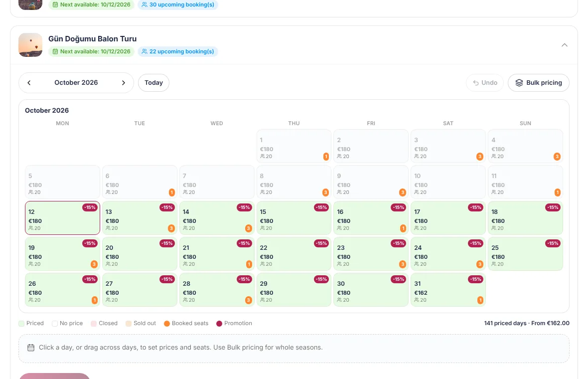
Task: Click the -15% promo badge on October 17
Action: click(475, 207)
